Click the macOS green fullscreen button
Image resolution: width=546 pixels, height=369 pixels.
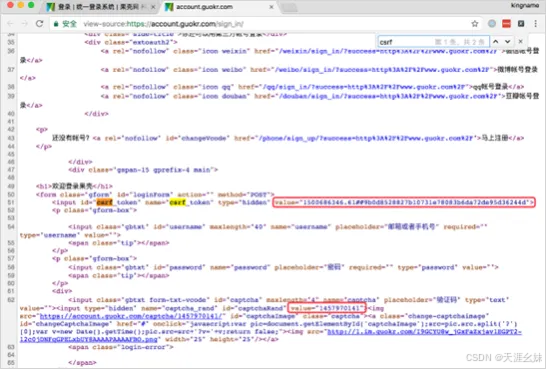(31, 5)
